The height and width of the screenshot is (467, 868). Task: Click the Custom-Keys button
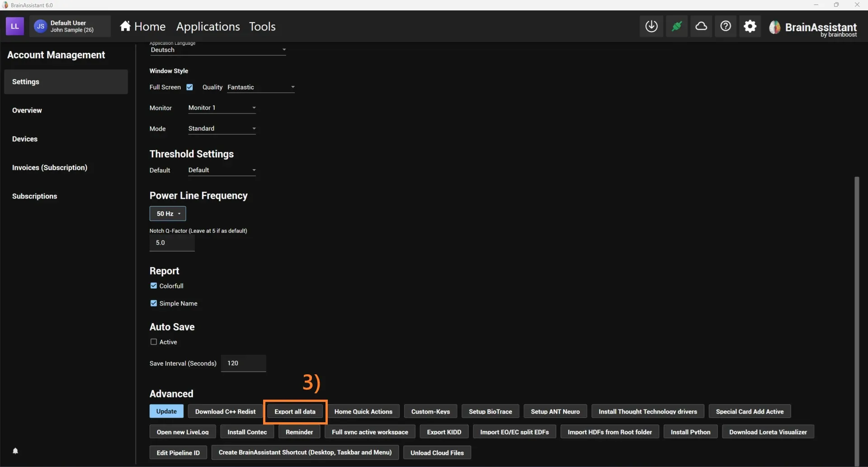pos(430,411)
